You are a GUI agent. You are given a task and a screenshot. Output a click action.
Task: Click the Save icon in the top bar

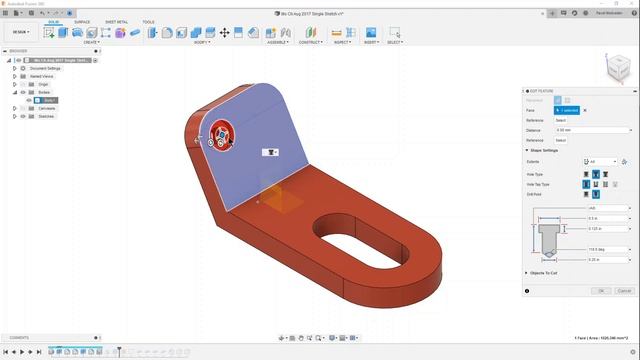(31, 13)
